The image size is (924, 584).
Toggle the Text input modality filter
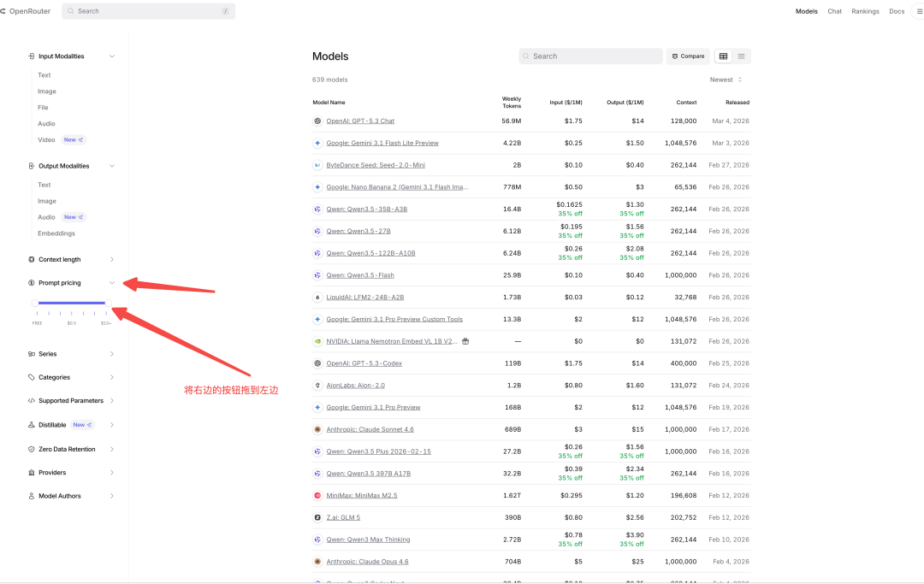44,75
